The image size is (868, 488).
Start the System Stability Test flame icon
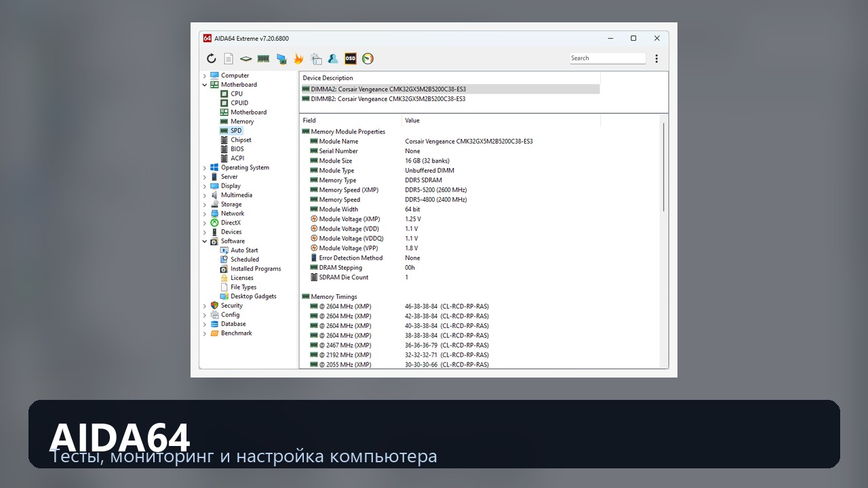click(x=298, y=59)
